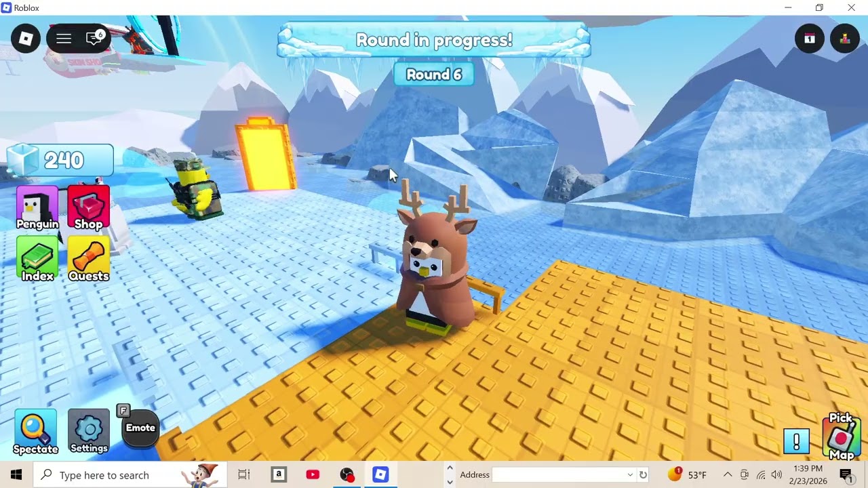Screen dimensions: 868x488
Task: Open the leaderboard podium icon
Action: tap(845, 38)
